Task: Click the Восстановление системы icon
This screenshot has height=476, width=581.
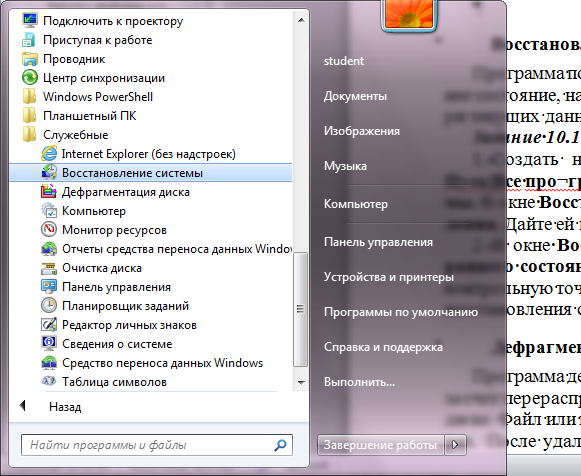Action: point(49,173)
